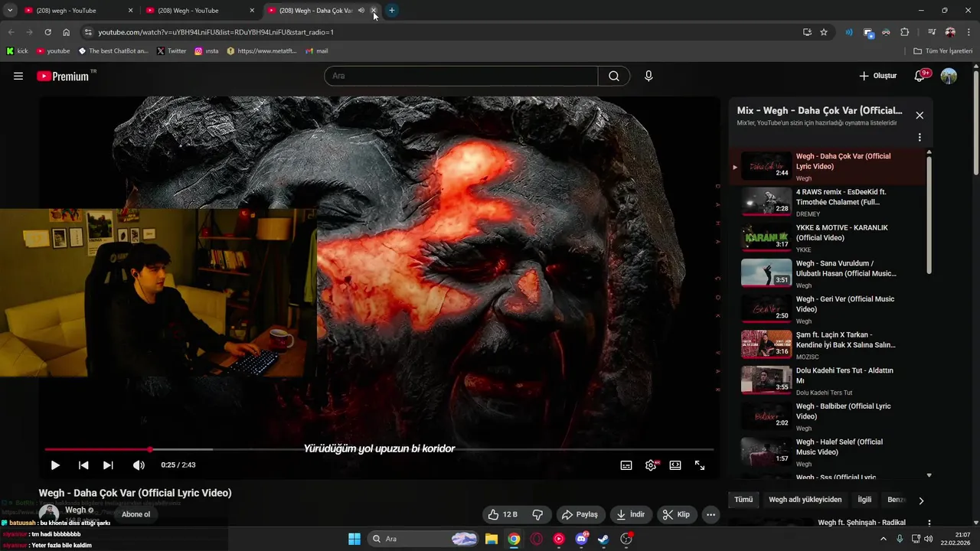Focus the YouTube Ara search field

(461, 76)
